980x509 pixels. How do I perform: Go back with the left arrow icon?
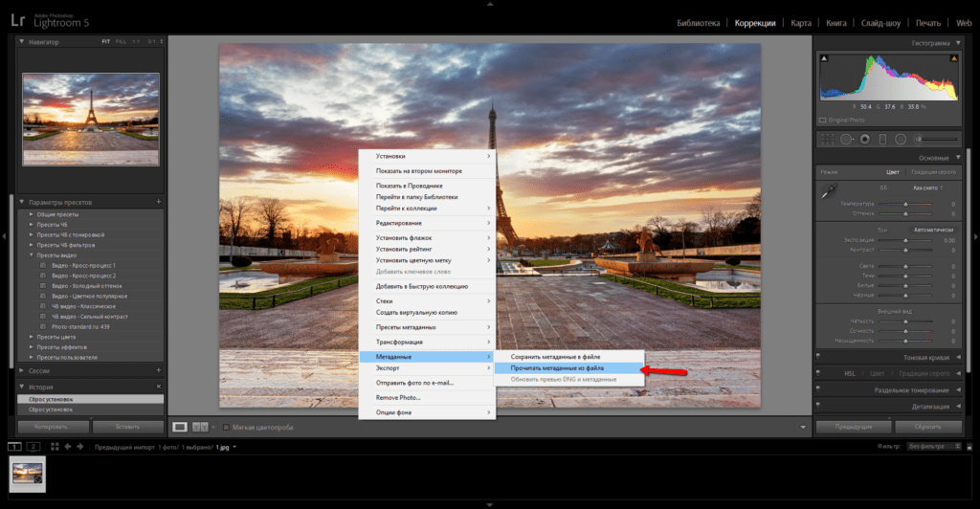(x=68, y=447)
